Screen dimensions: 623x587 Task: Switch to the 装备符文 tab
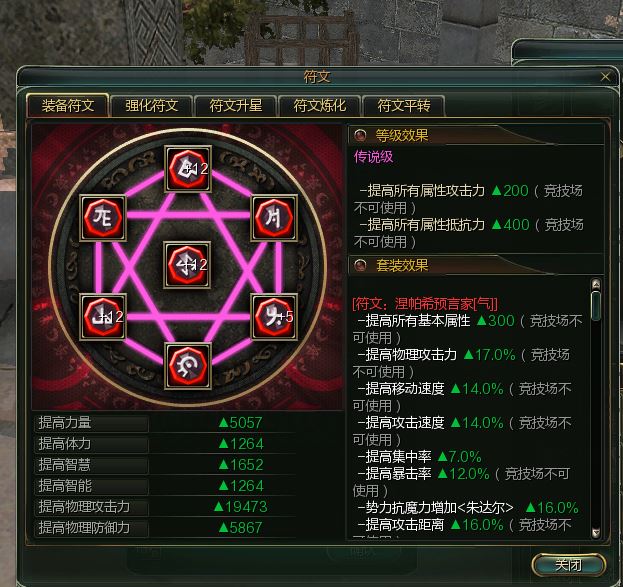[68, 106]
